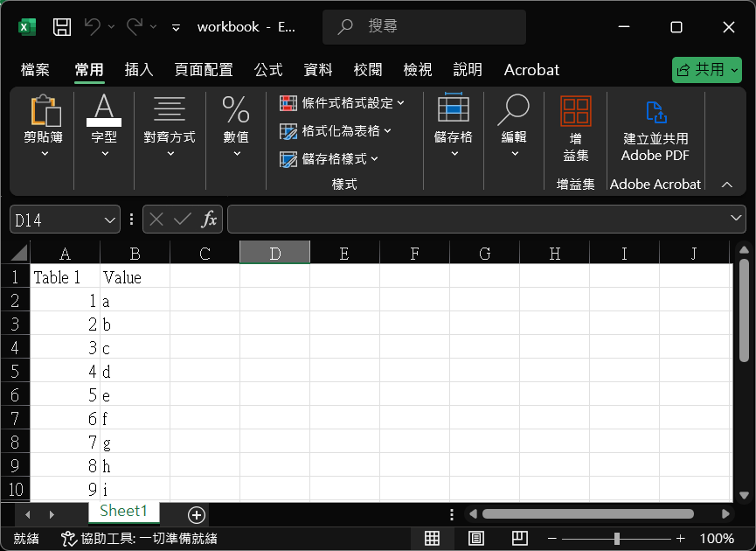Click the 共用 share button
This screenshot has width=756, height=551.
click(x=706, y=70)
